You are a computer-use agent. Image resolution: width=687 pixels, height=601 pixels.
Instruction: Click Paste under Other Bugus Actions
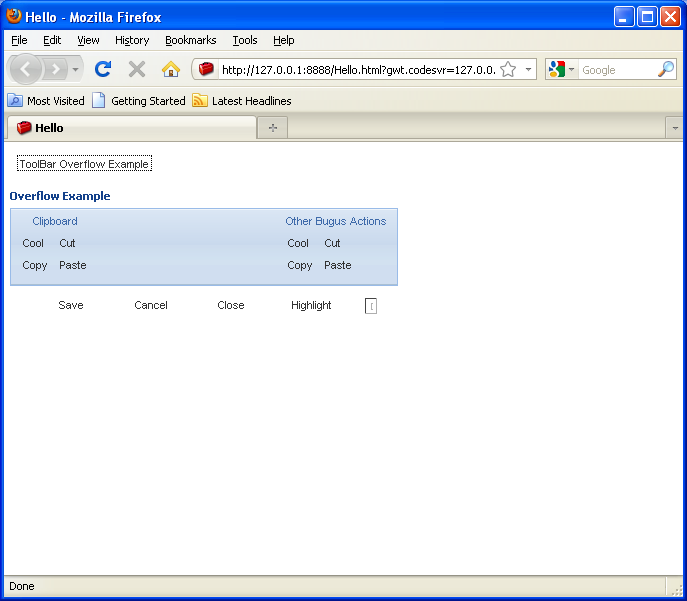tap(338, 265)
